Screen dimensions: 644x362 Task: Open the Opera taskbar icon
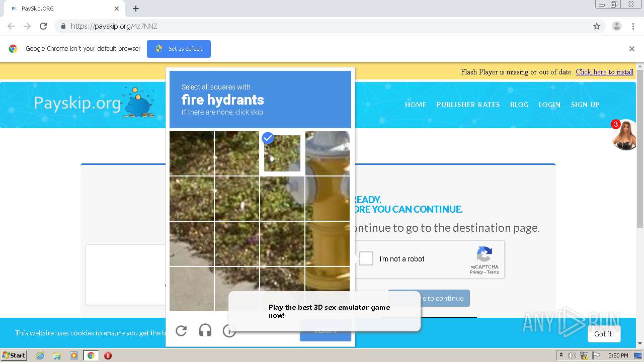click(108, 355)
